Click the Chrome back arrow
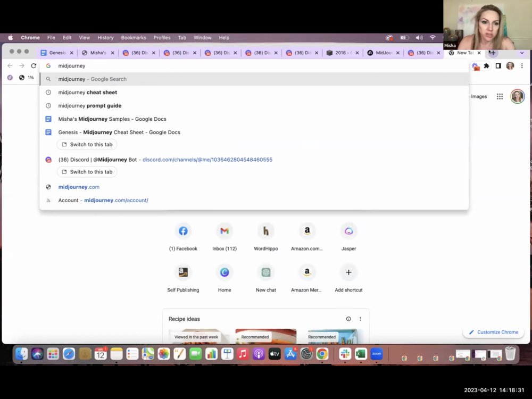Screen dimensions: 532x399 coord(10,66)
